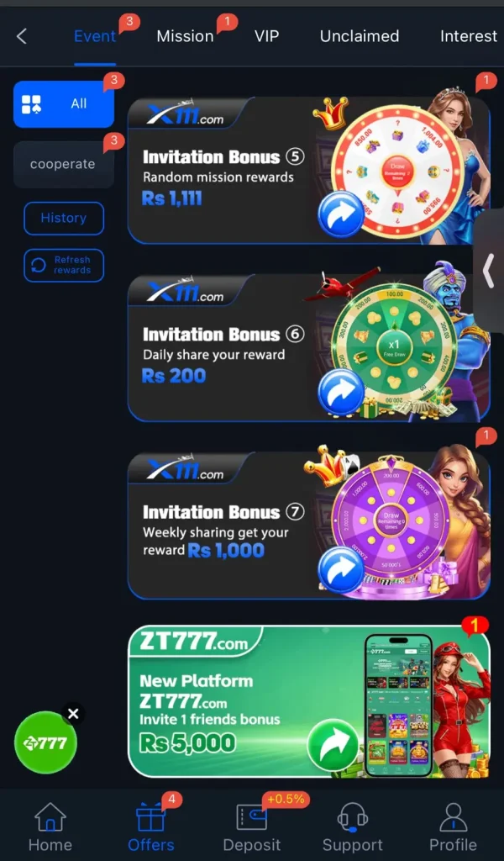This screenshot has height=861, width=504.
Task: Open Support headset in bottom bar
Action: point(353,827)
